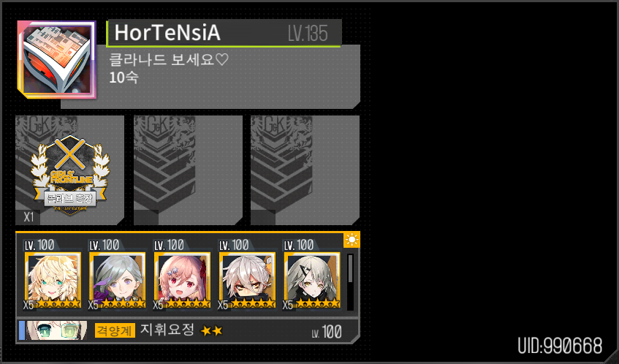Image resolution: width=619 pixels, height=364 pixels.
Task: Click the fairy two-star rating
Action: tap(212, 330)
